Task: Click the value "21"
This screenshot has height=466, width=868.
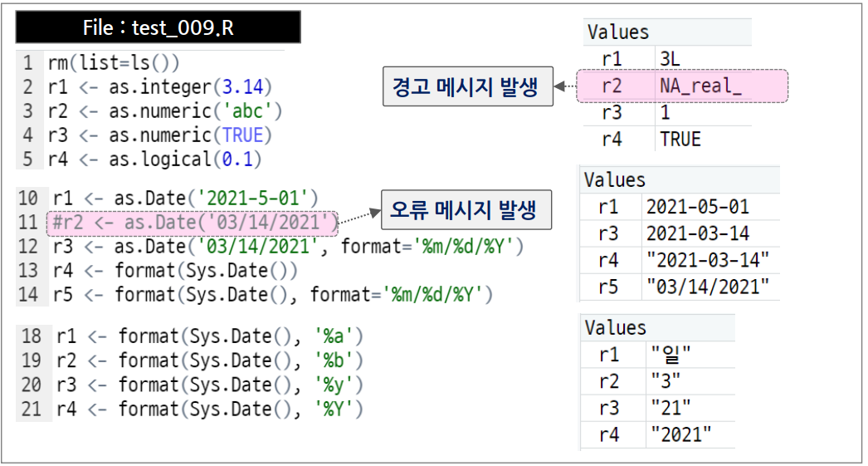Action: point(671,408)
